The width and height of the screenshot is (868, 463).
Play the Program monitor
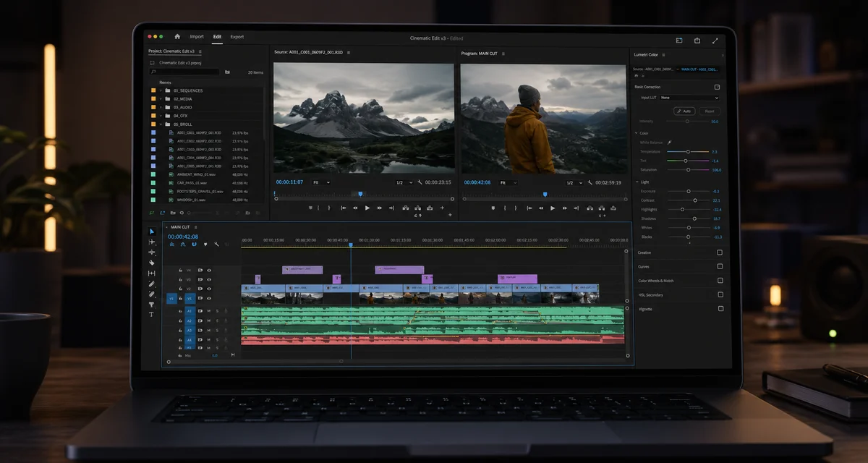pos(553,208)
